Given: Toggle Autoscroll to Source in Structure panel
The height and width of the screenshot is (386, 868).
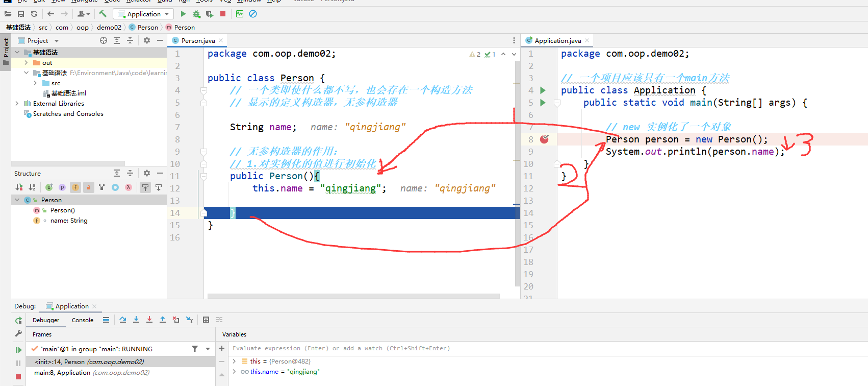Looking at the screenshot, I should [x=145, y=187].
